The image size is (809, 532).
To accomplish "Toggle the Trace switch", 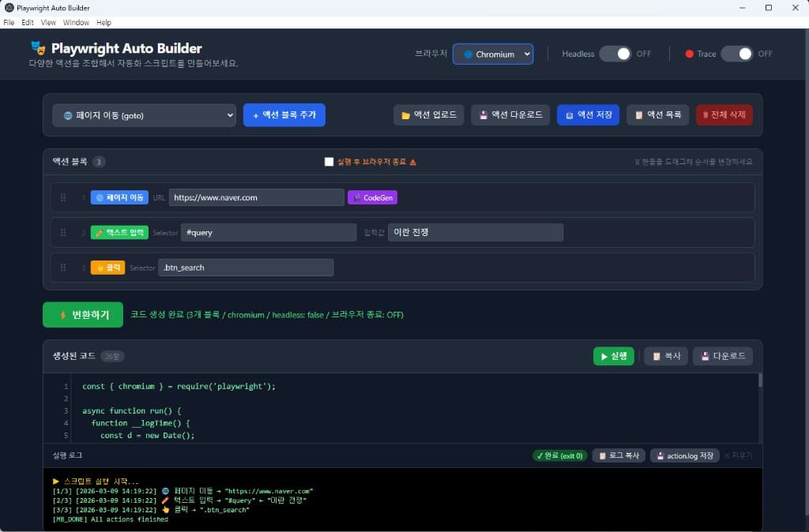I will (x=736, y=54).
